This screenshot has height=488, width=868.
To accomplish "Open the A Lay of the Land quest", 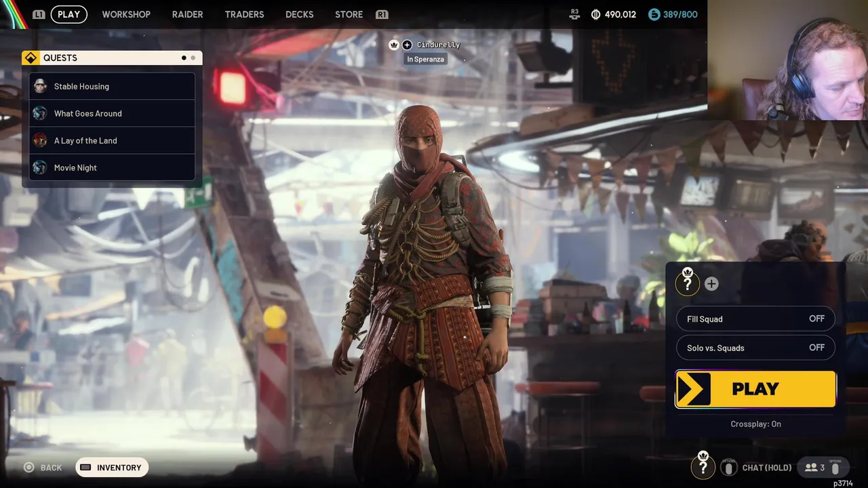I will click(x=112, y=140).
